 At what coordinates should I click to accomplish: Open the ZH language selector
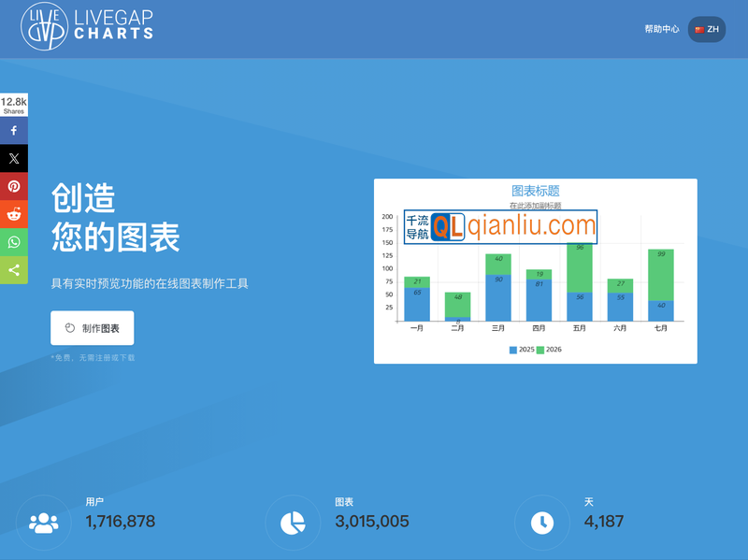pos(706,29)
